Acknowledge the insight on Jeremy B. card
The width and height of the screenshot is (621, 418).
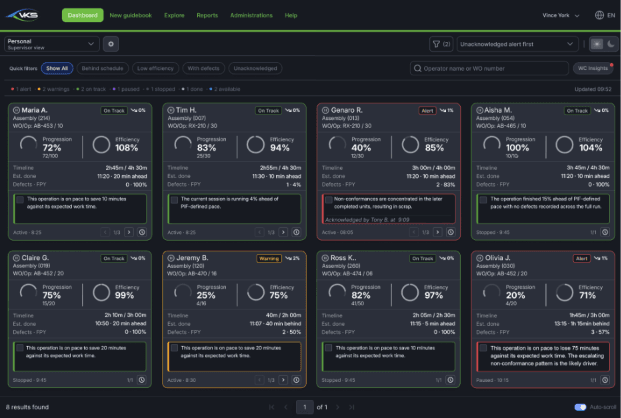coord(174,348)
